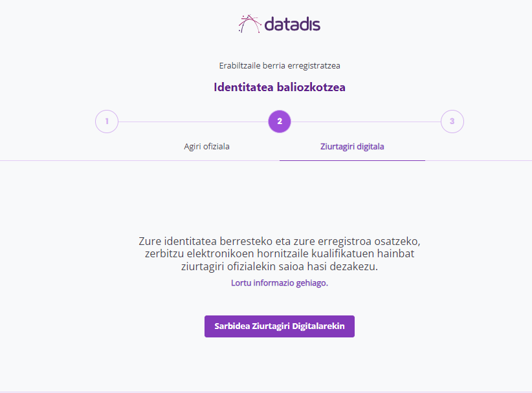Screen dimensions: 532x393
Task: Click the datadis arc logo emblem
Action: (249, 24)
